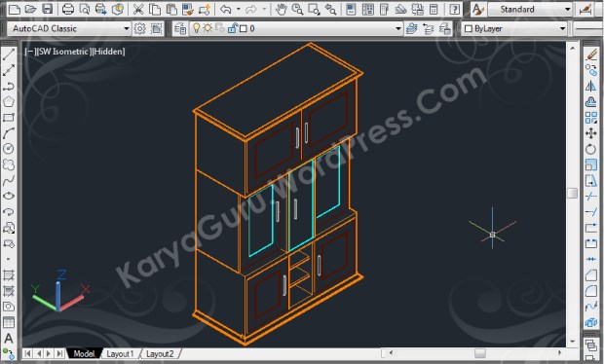604x364 pixels.
Task: Toggle layer 0 freeze sun icon
Action: pyautogui.click(x=208, y=28)
